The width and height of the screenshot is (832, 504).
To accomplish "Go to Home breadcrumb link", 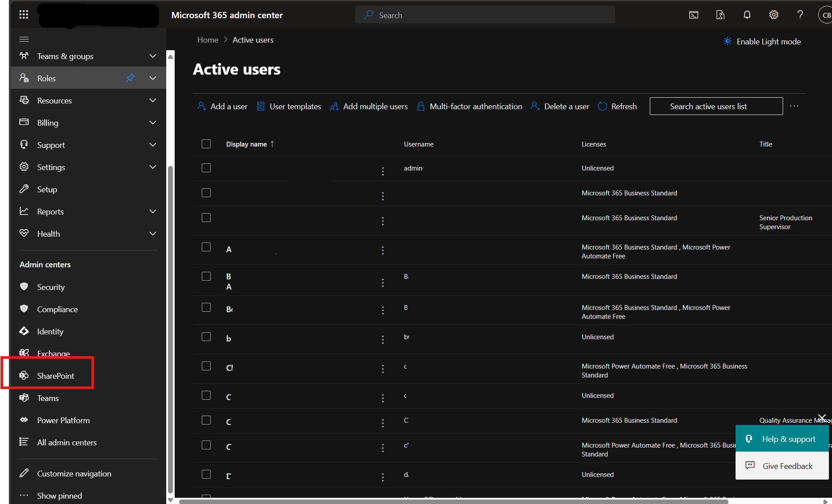I will coord(208,40).
